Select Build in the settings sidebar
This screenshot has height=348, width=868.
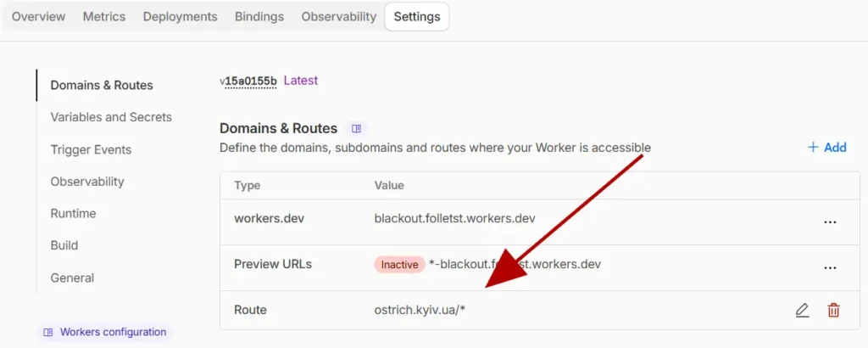click(x=64, y=245)
